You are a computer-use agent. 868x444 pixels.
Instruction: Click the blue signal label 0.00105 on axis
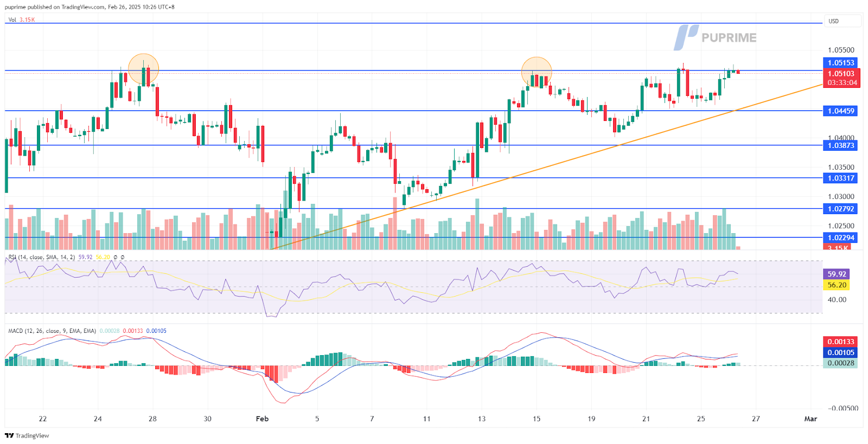pyautogui.click(x=840, y=352)
